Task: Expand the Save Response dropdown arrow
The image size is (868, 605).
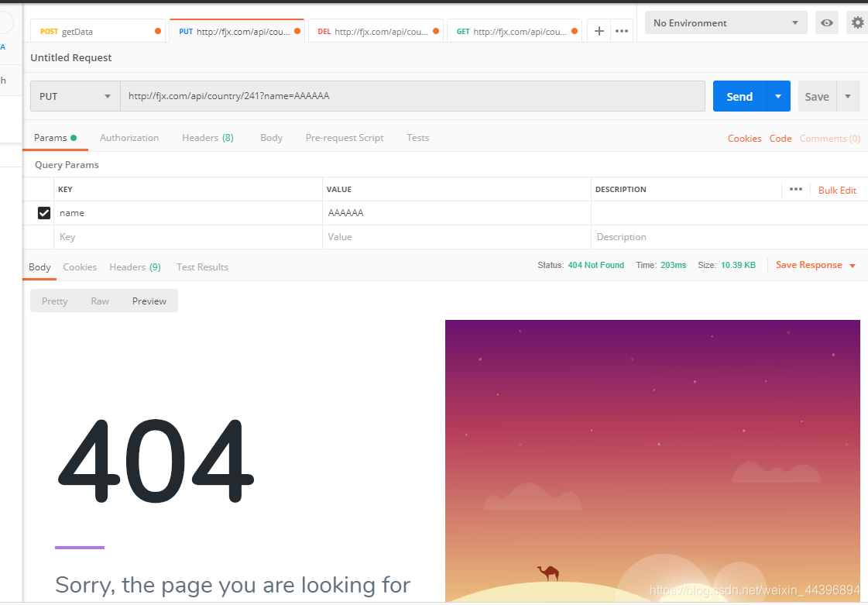Action: point(853,266)
